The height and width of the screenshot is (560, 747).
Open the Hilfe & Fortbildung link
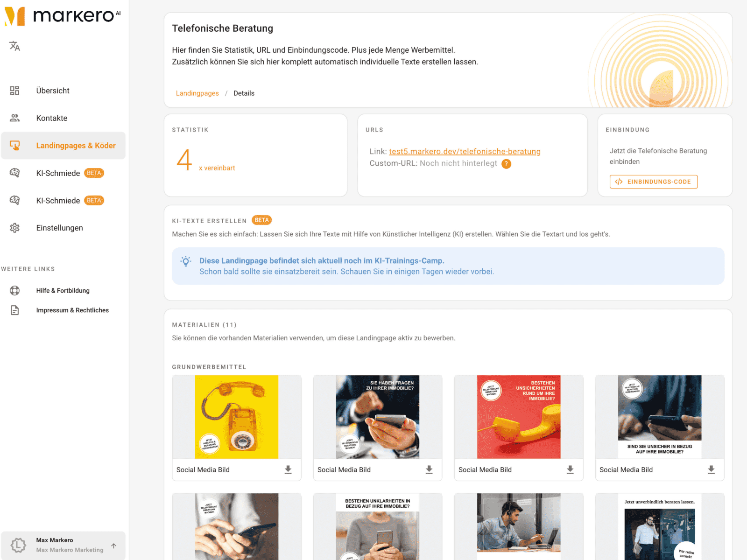[63, 291]
